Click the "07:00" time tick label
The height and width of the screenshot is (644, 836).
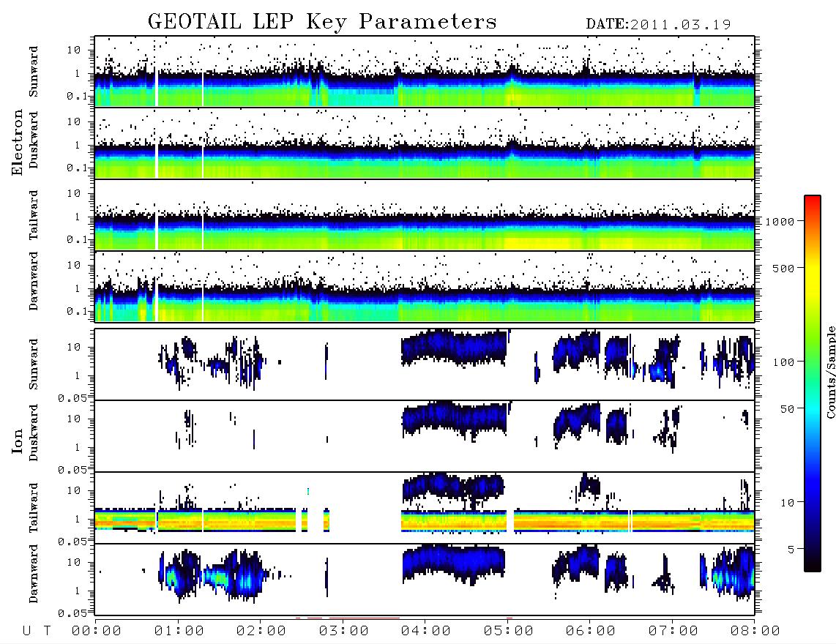point(673,632)
